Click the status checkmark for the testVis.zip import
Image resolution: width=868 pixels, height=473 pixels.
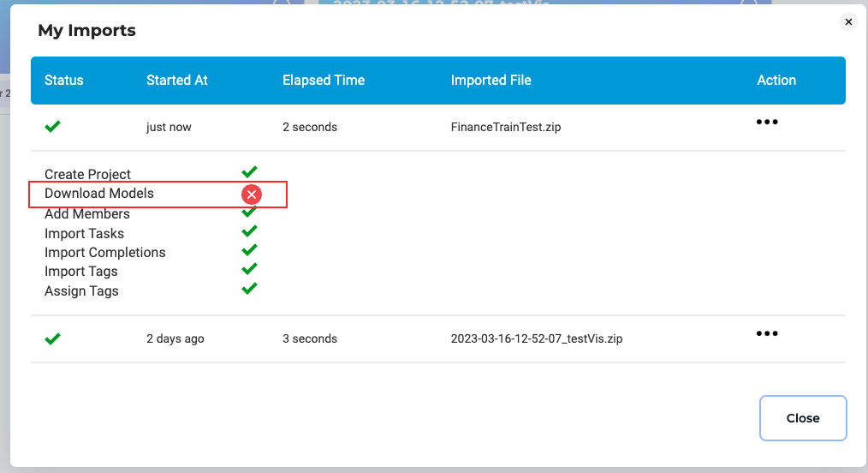[x=52, y=338]
